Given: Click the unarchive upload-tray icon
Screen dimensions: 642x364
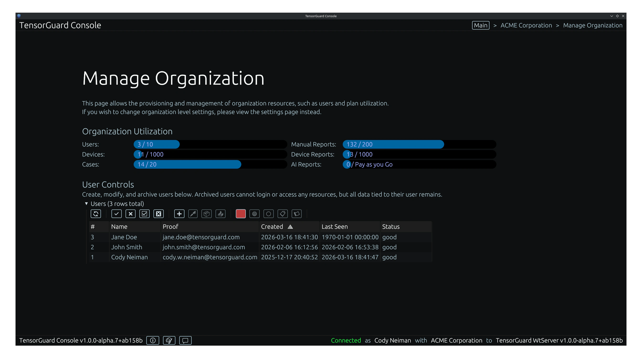Looking at the screenshot, I should (220, 214).
